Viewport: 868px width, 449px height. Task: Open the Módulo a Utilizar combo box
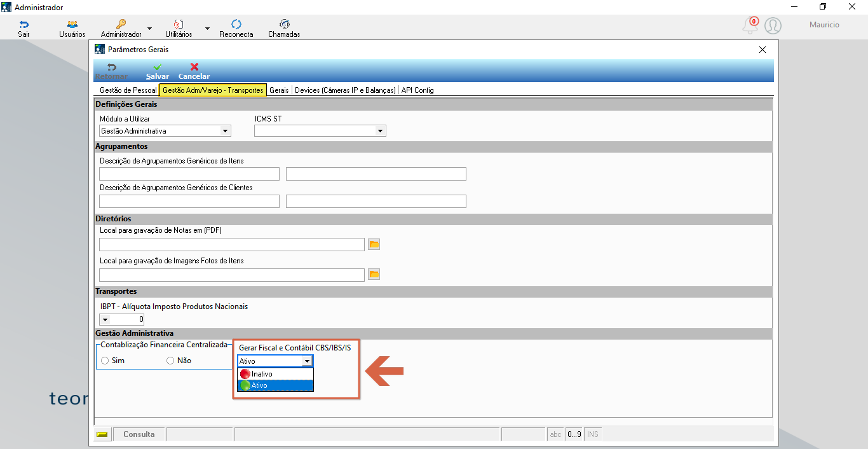pos(165,131)
